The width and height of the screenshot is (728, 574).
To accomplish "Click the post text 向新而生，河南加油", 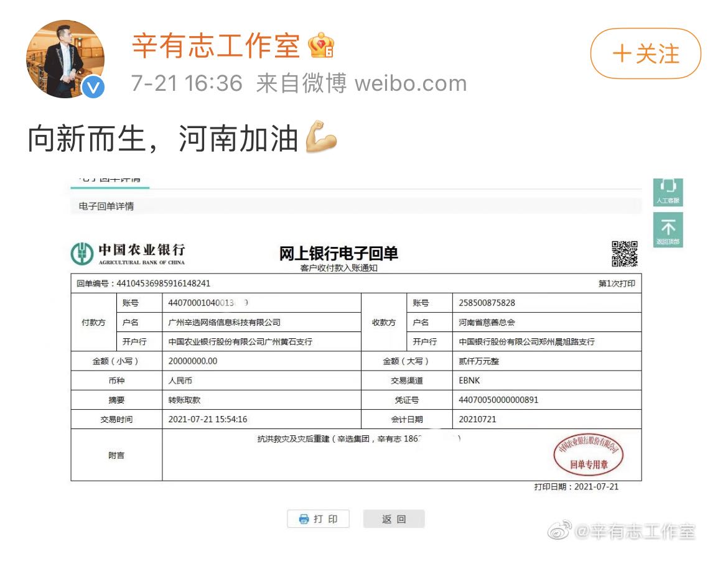I will pyautogui.click(x=162, y=138).
